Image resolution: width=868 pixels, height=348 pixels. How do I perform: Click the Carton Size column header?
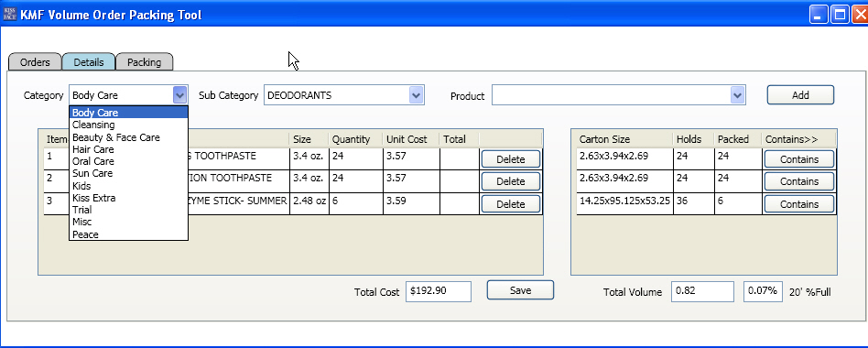[624, 139]
